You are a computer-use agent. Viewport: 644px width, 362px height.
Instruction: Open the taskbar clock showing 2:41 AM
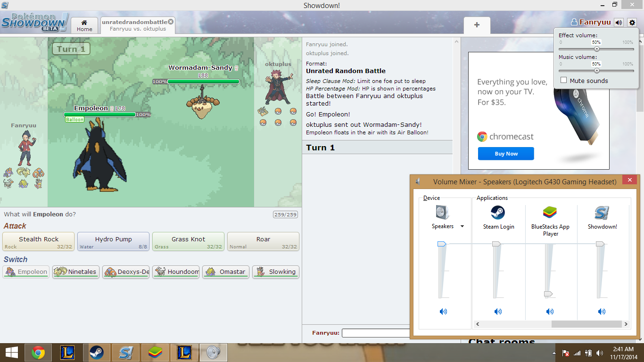tap(624, 353)
